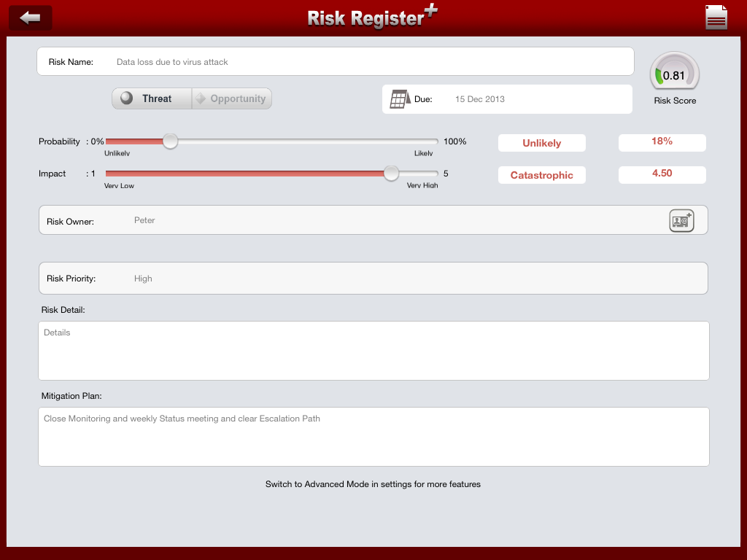Edit the Risk Name text field

point(365,62)
